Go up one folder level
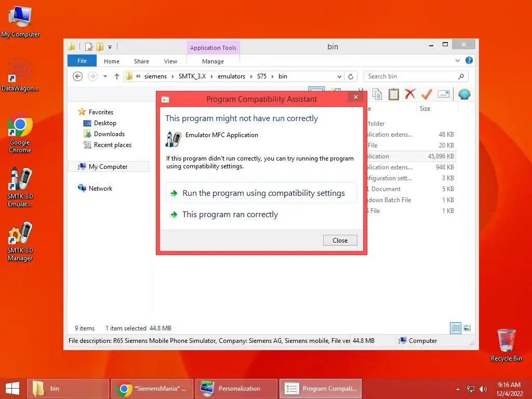 117,76
